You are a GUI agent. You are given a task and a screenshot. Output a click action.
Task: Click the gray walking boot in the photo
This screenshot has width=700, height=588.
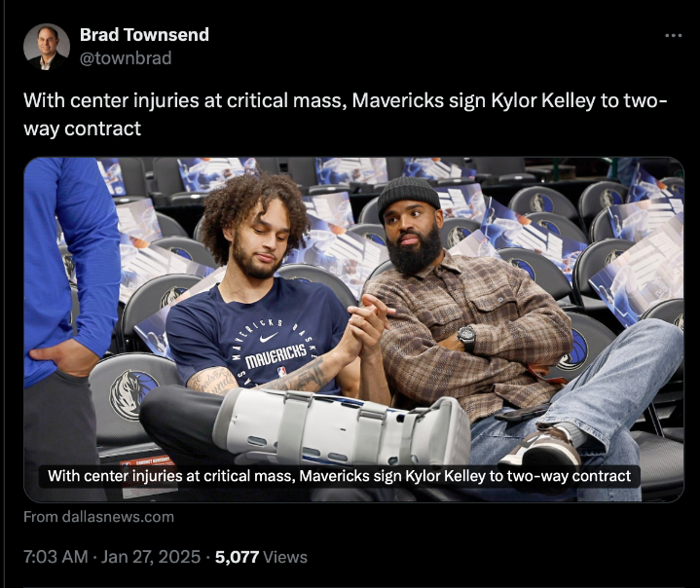coord(341,425)
